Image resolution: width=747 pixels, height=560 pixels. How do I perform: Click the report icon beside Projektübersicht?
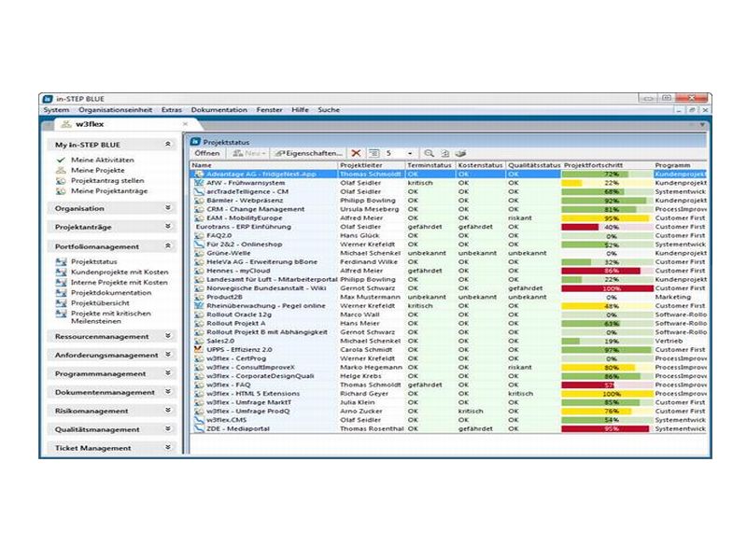(61, 302)
